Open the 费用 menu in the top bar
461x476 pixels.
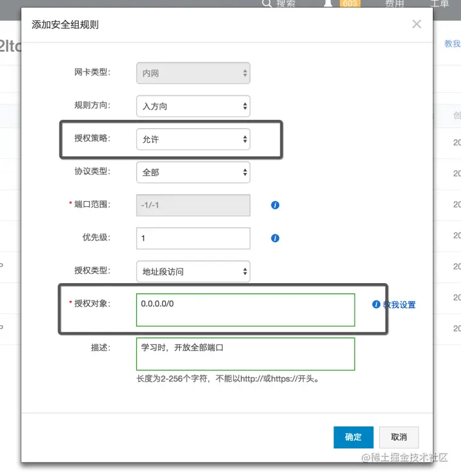tap(394, 3)
